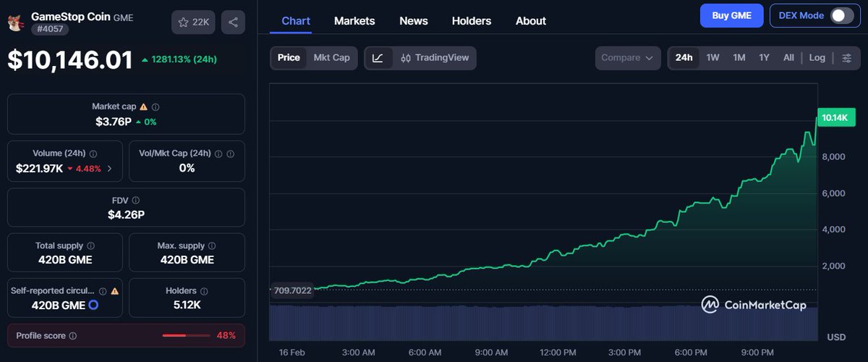Open the share icon button
The image size is (868, 362).
click(x=233, y=22)
